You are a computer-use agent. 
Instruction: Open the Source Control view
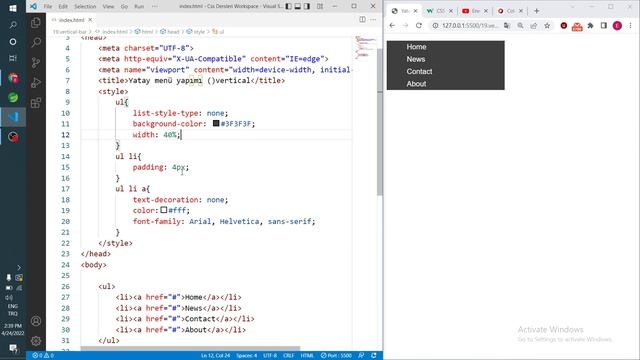[x=36, y=62]
